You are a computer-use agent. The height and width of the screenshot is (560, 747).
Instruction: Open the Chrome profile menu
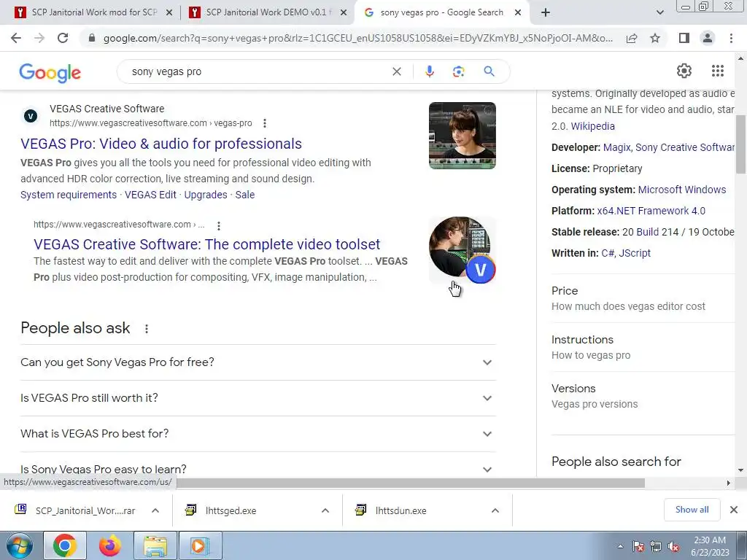(x=708, y=38)
